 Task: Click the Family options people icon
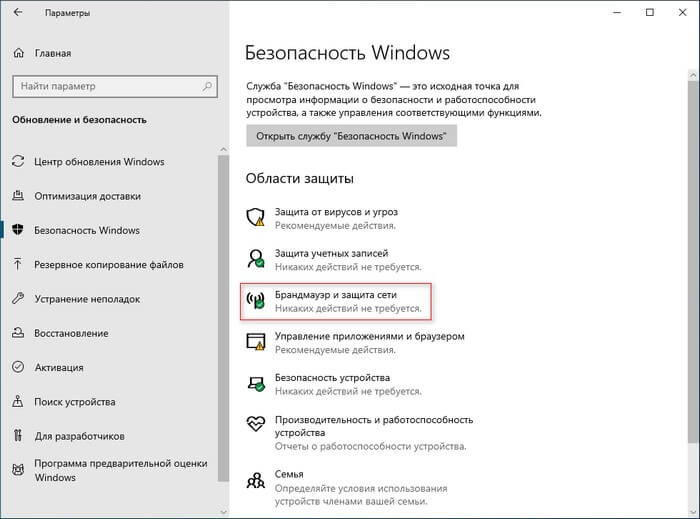coord(256,480)
